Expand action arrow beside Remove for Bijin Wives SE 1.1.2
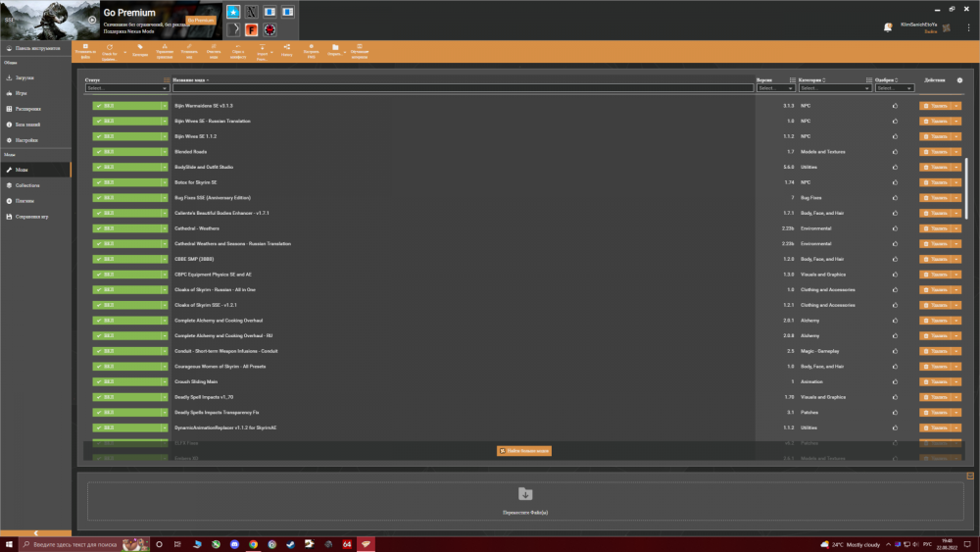The height and width of the screenshot is (552, 980). (x=956, y=136)
